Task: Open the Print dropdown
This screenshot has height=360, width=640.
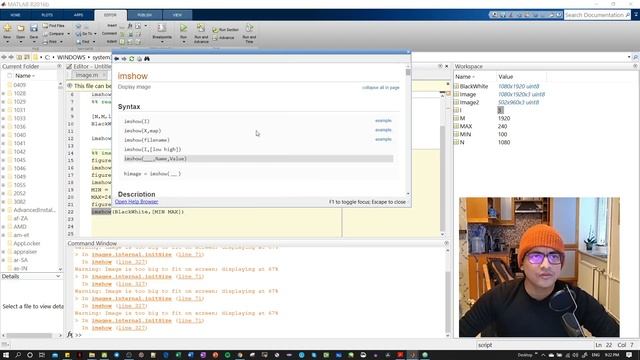Action: click(x=61, y=42)
